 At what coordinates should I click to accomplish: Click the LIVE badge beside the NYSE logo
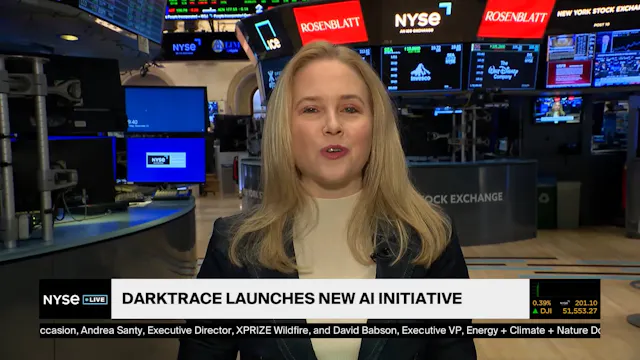(x=95, y=300)
